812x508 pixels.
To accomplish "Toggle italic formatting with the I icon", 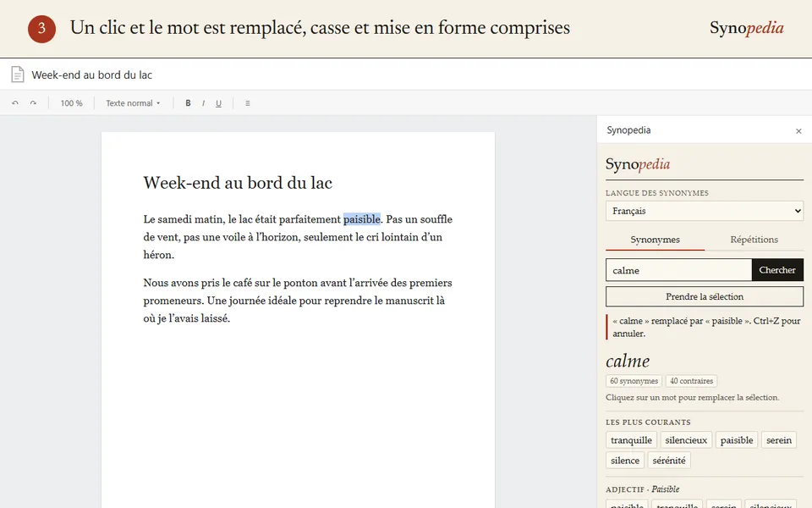I will (203, 103).
